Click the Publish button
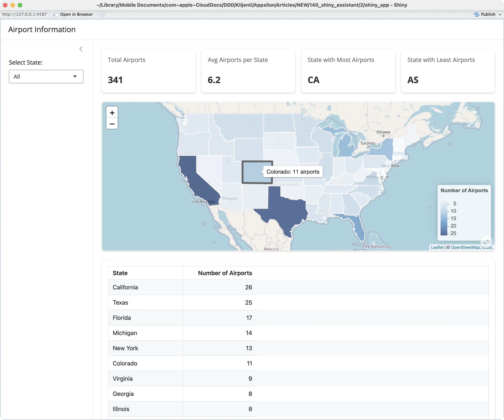This screenshot has height=420, width=504. (x=485, y=14)
